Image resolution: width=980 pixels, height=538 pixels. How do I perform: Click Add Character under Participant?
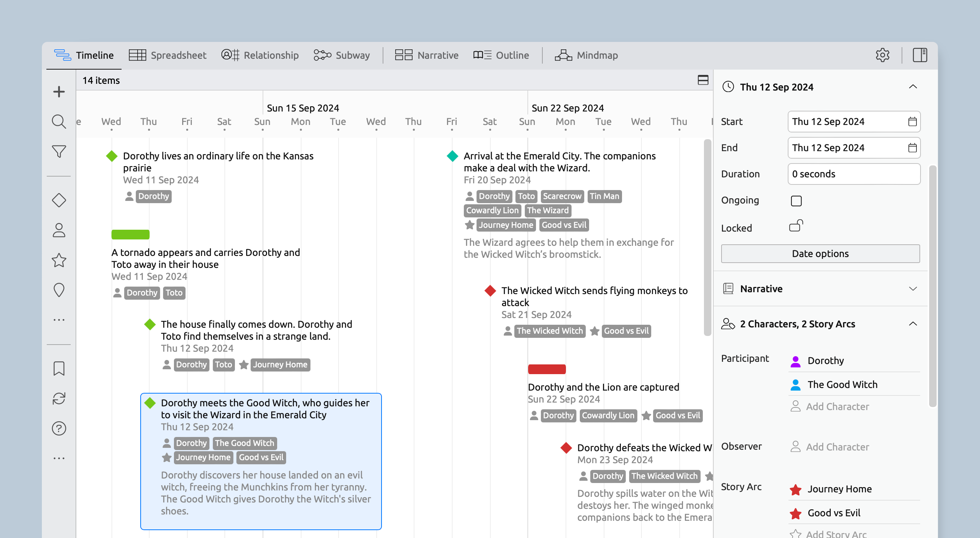point(837,407)
